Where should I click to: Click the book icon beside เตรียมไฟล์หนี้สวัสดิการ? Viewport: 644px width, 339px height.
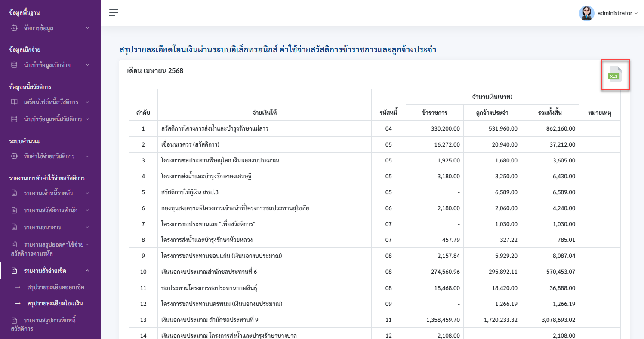click(x=14, y=102)
